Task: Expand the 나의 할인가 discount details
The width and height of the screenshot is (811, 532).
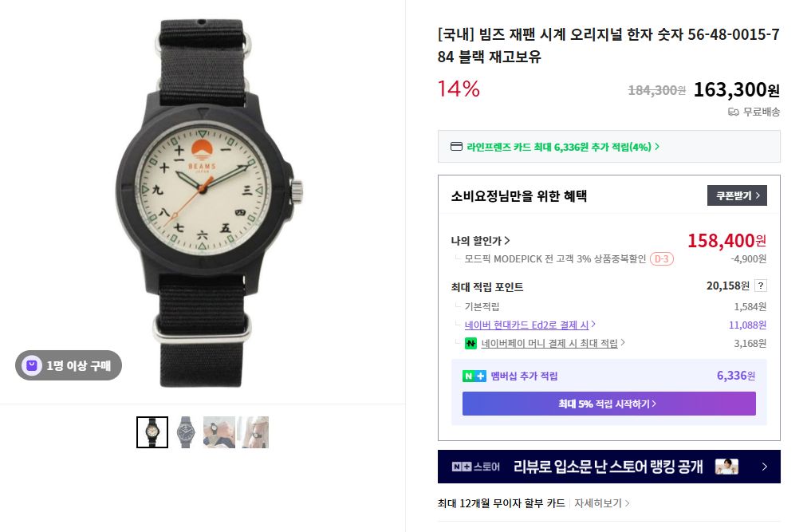Action: [481, 241]
